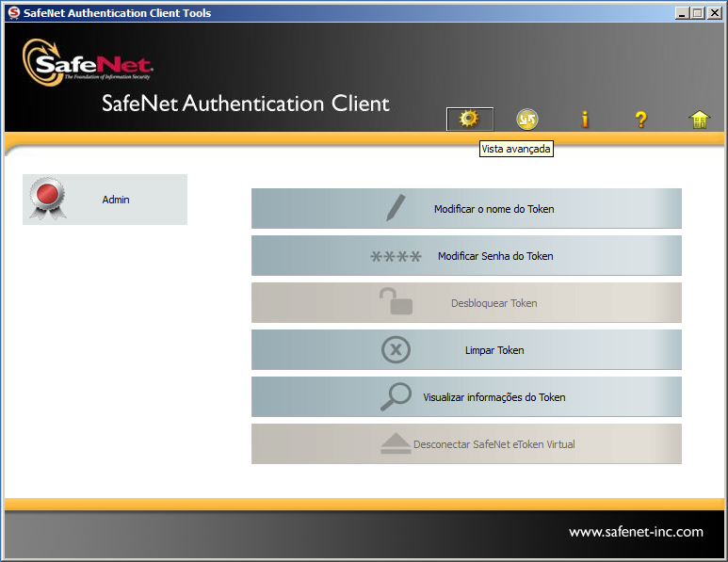Open the About info icon

tap(585, 120)
